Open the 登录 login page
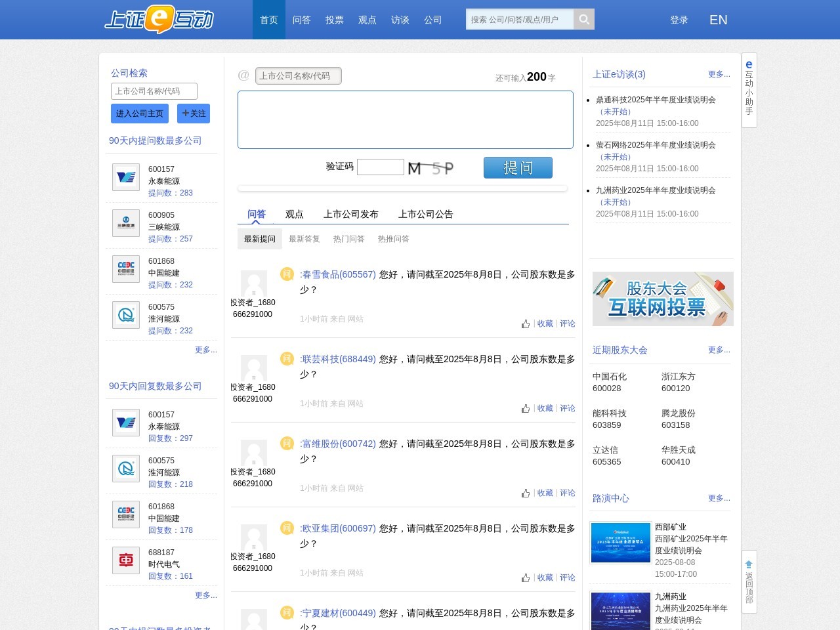 679,20
